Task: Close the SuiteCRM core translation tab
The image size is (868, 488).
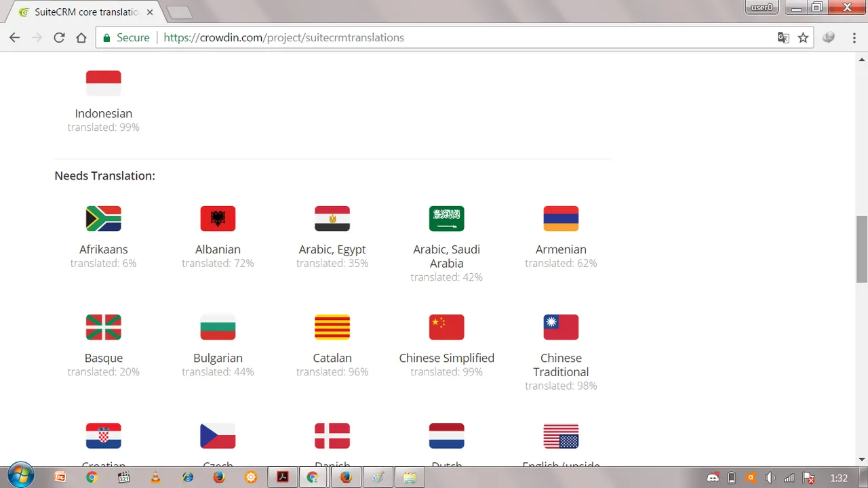Action: 149,12
